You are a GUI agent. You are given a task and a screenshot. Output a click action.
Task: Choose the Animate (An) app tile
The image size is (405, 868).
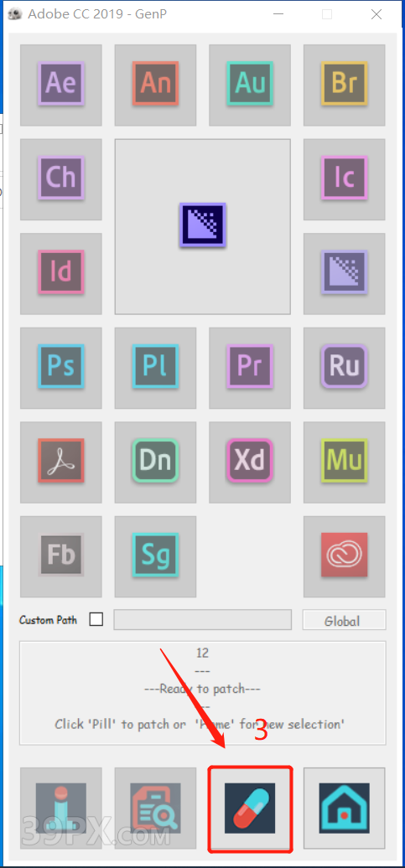pos(155,85)
